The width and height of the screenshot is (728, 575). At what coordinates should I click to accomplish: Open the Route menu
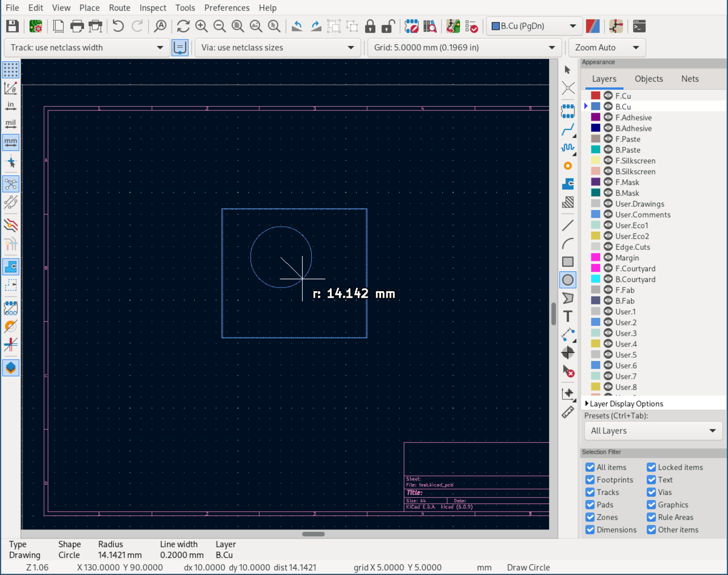(x=120, y=8)
